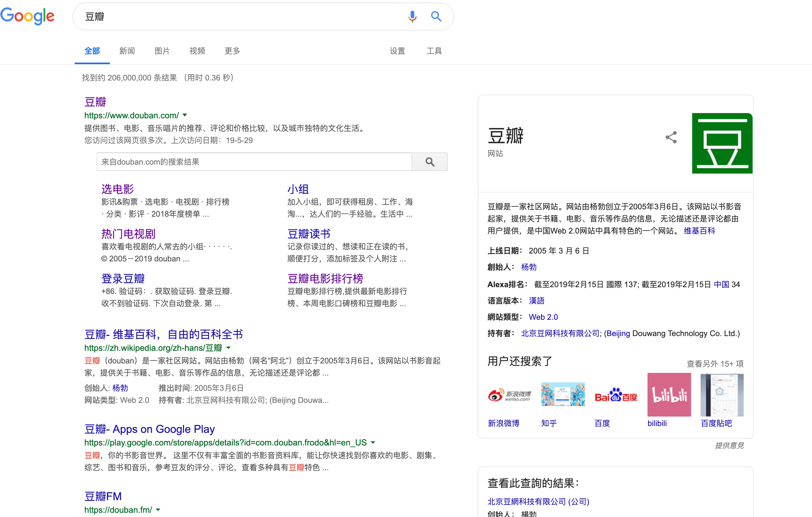Viewport: 812px width, 517px height.
Task: Click the green 豆 douban logo image
Action: 722,143
